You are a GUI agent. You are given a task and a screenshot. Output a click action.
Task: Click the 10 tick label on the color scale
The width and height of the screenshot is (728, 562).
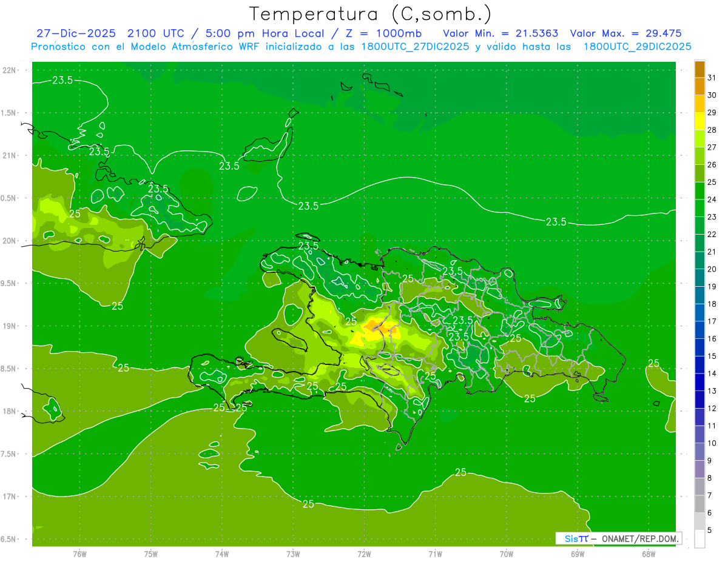point(712,443)
